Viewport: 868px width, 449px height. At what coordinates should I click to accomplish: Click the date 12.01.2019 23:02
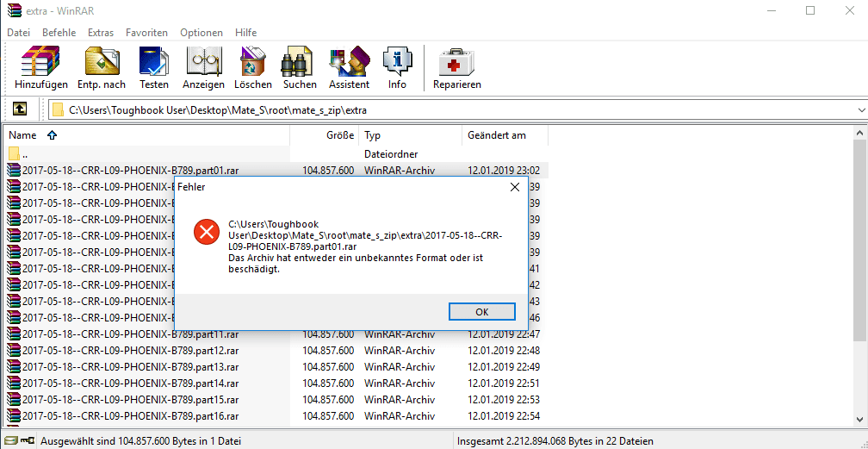(504, 170)
